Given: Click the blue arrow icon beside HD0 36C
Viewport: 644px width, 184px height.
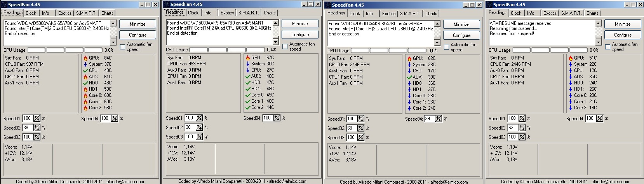Looking at the screenshot, I should click(409, 83).
